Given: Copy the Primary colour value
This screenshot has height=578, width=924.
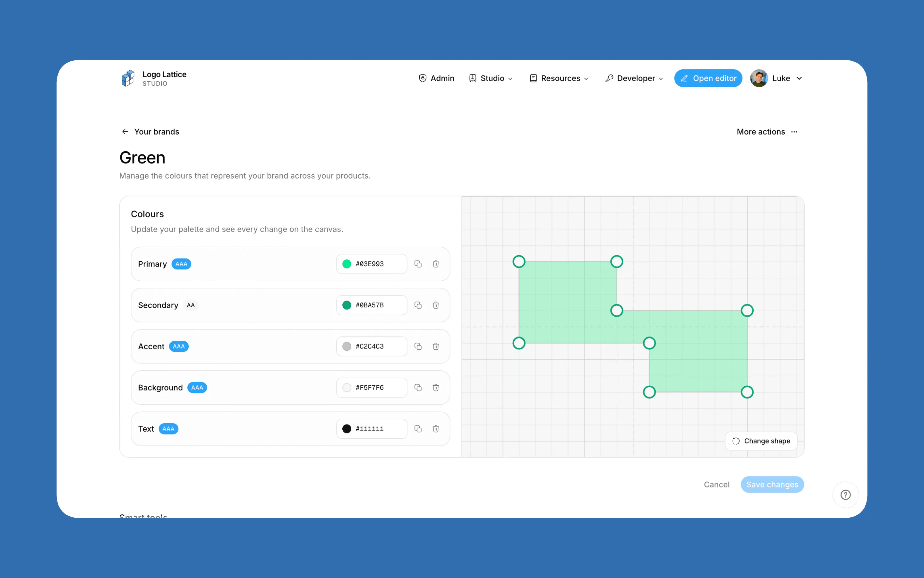Looking at the screenshot, I should point(418,264).
